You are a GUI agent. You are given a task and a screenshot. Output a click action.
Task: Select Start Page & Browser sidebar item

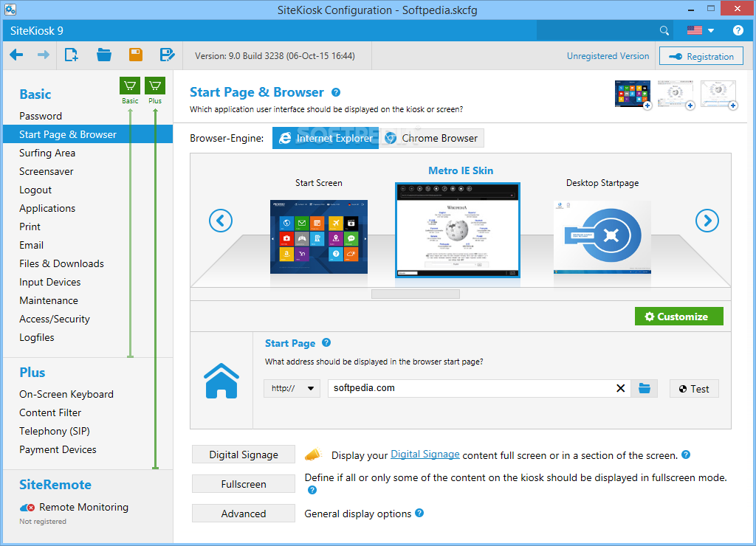coord(88,134)
